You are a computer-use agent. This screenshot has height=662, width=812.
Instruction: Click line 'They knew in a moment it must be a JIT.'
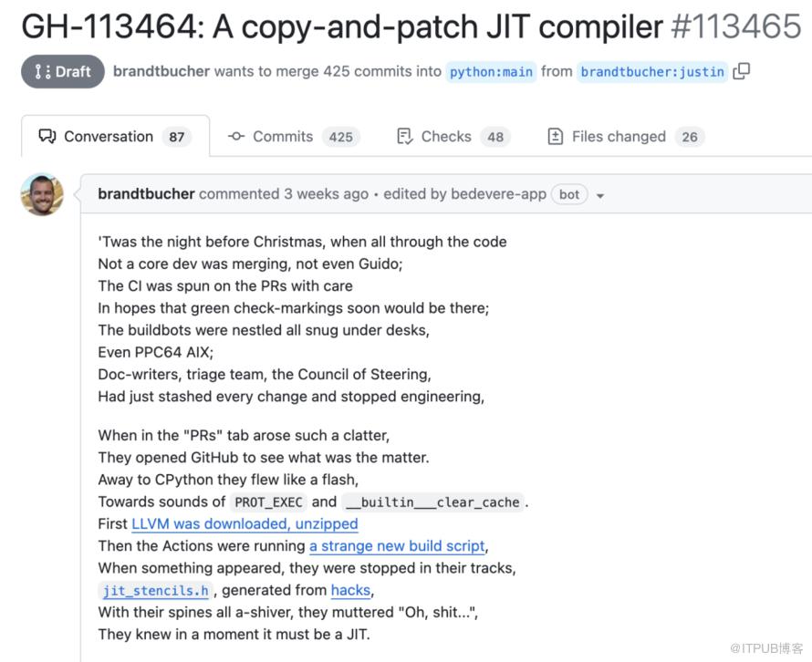coord(234,635)
